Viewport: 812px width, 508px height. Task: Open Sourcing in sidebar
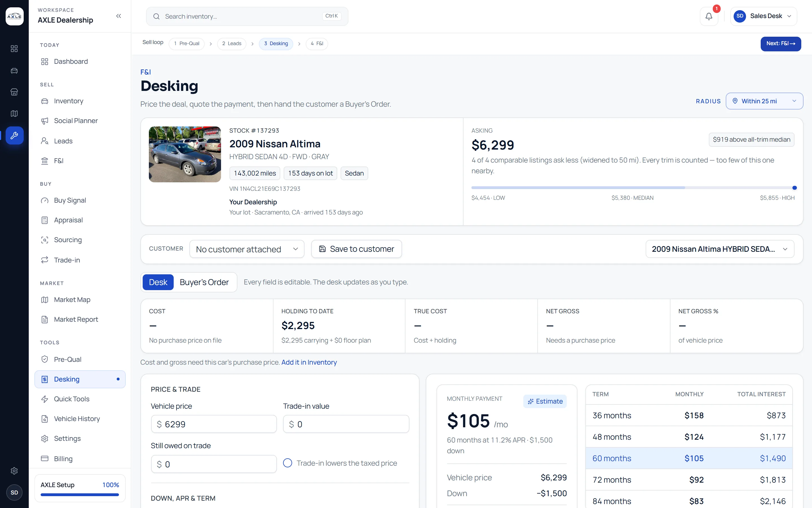[80, 240]
